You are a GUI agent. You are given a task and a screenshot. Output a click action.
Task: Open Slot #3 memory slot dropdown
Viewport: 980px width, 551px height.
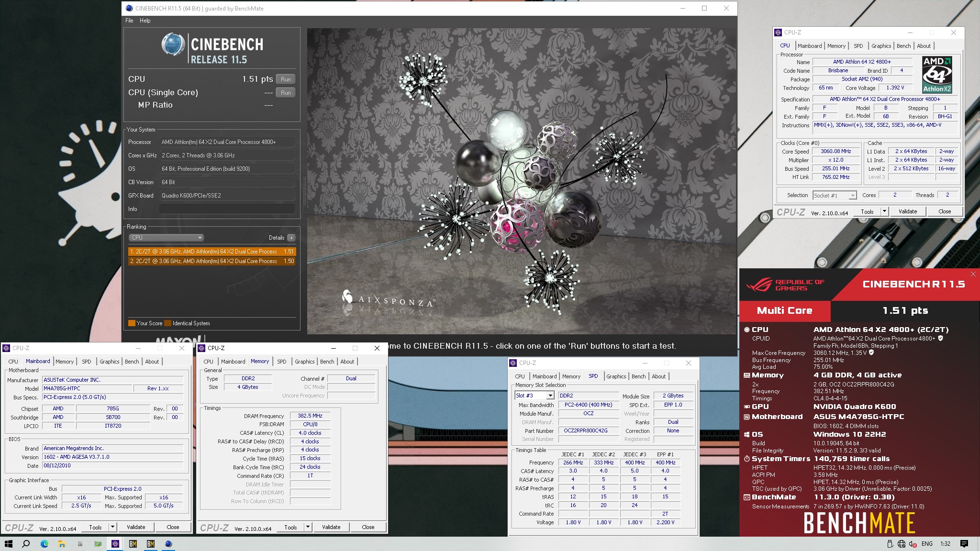tap(535, 396)
